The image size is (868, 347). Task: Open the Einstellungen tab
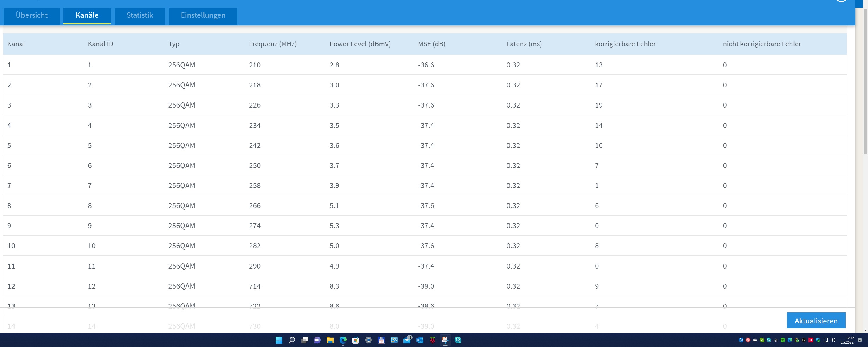(203, 15)
